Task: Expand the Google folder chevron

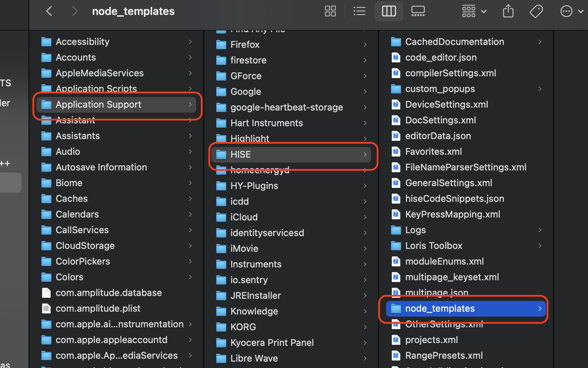Action: pyautogui.click(x=365, y=92)
